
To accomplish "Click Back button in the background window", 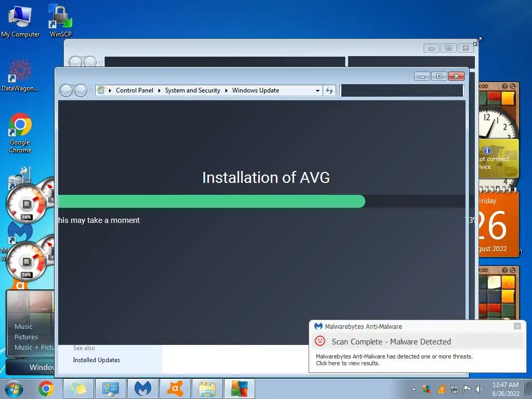I will (75, 62).
